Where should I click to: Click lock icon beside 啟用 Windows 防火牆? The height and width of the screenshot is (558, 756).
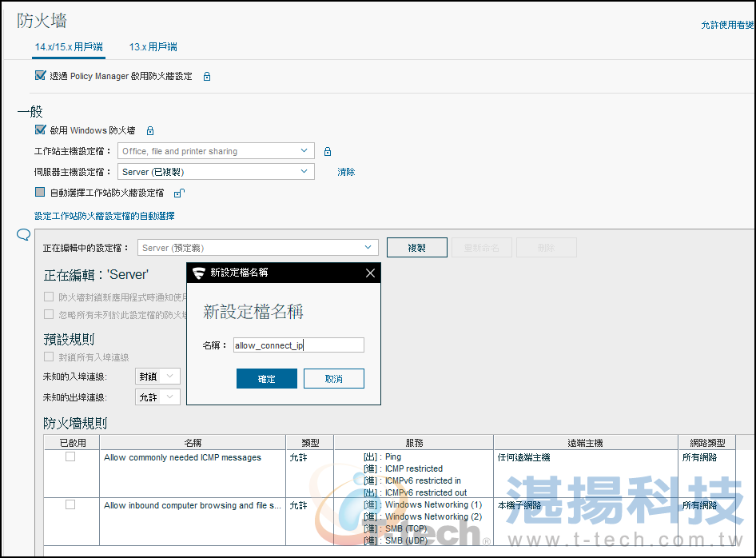(150, 130)
